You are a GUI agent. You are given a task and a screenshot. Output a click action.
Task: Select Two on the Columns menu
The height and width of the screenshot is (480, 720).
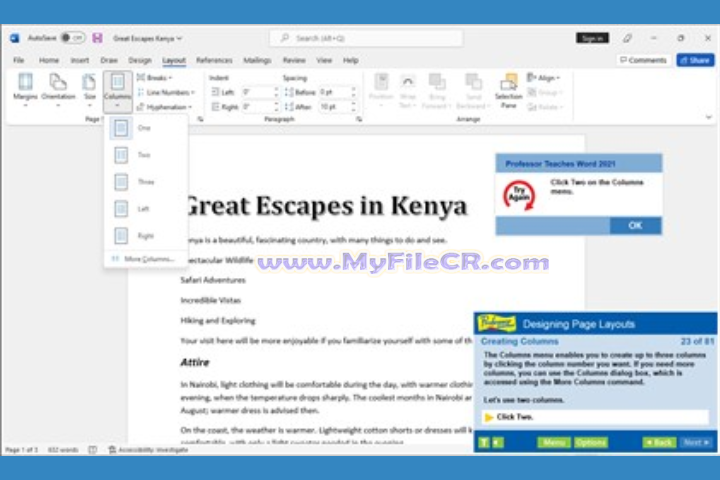coord(146,155)
